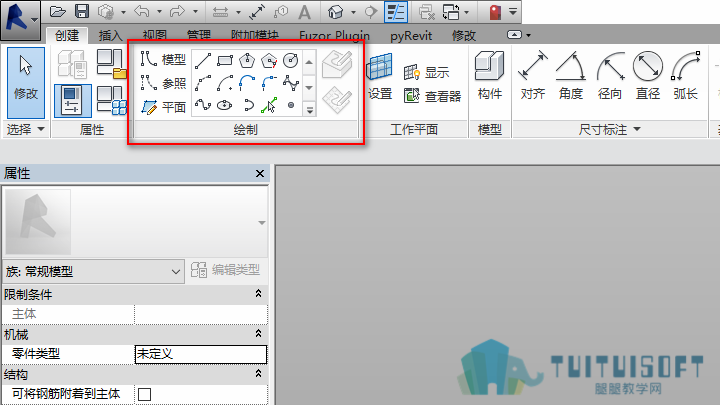Click the Switch Windows icon
The image size is (720, 405).
451,12
